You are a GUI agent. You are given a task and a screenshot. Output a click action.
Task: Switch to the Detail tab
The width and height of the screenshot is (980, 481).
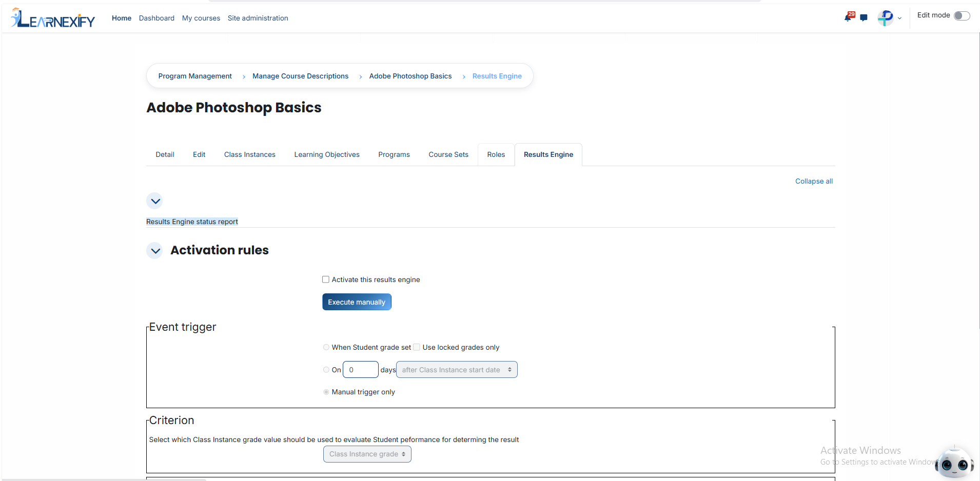[165, 154]
